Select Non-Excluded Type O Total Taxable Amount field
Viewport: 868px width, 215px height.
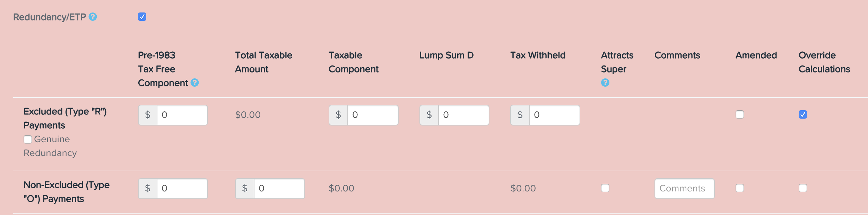[x=279, y=189]
